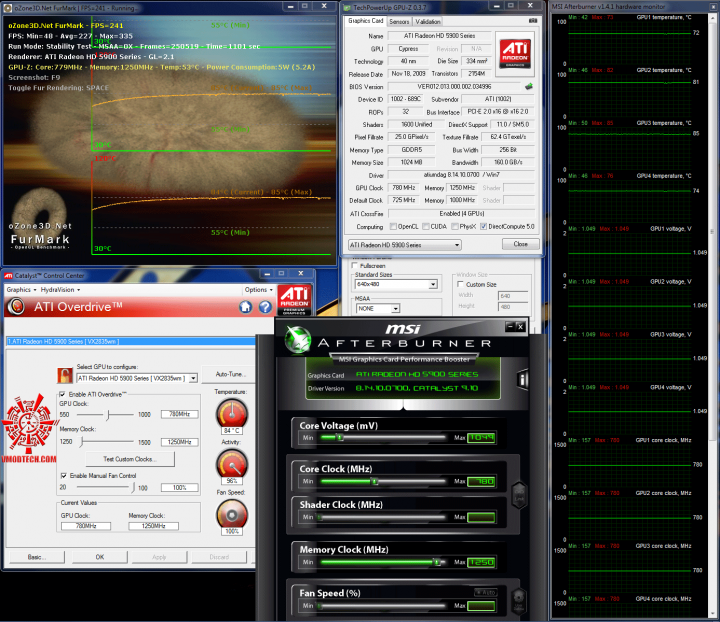Select the Graphics Card tab in GPU-Z
This screenshot has width=720, height=622.
coord(366,21)
